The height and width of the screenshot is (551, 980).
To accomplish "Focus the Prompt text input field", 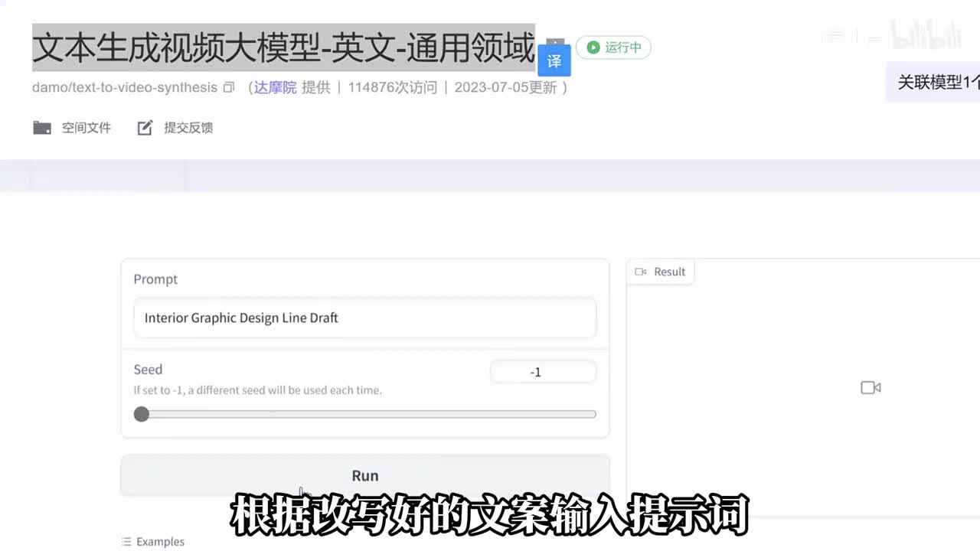I will (364, 318).
